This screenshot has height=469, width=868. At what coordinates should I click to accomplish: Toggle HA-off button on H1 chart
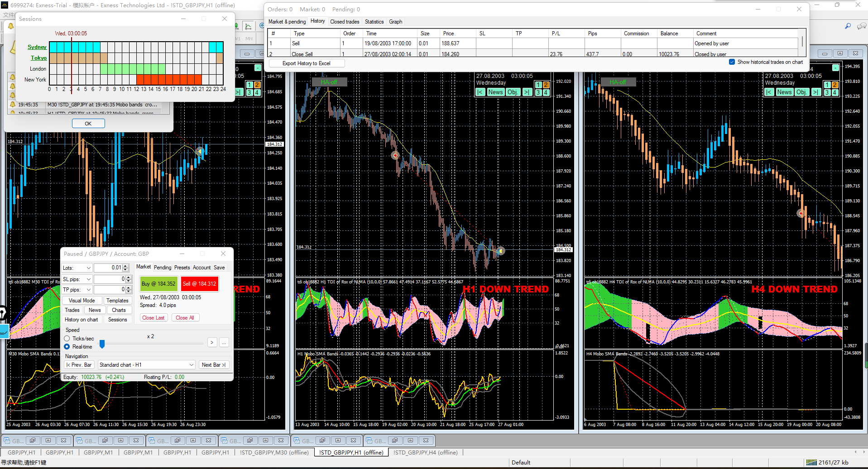[329, 82]
